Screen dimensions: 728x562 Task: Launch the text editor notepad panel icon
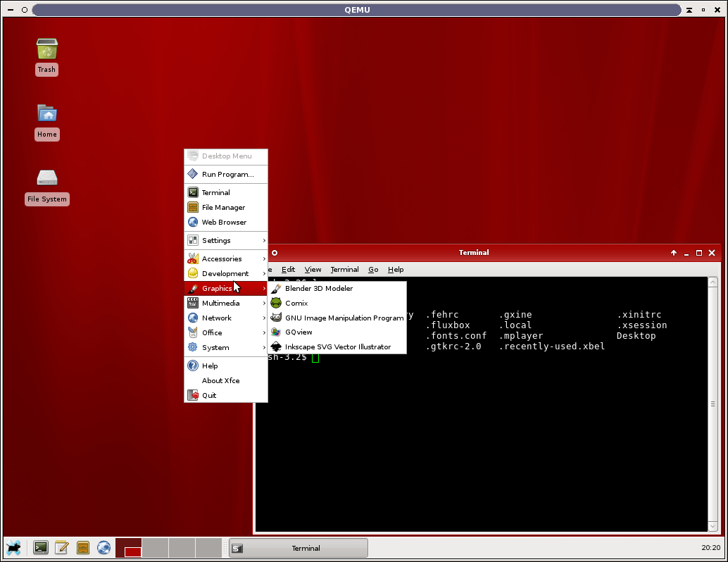(61, 548)
